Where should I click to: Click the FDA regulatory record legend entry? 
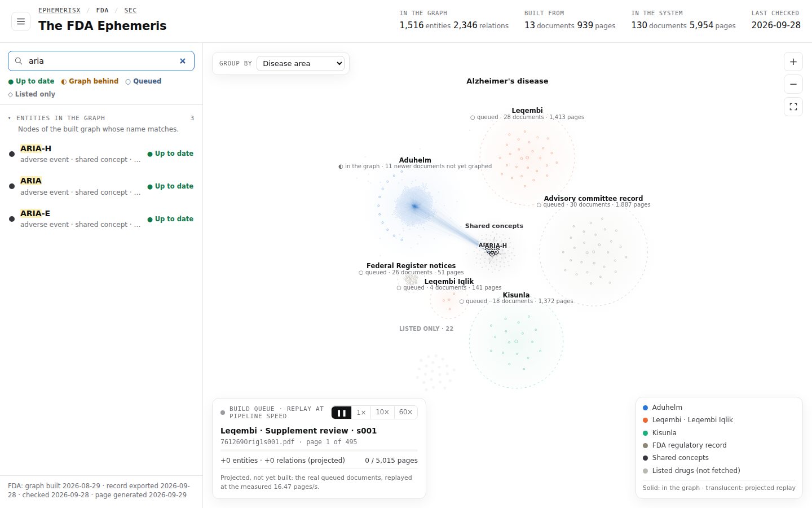point(685,445)
